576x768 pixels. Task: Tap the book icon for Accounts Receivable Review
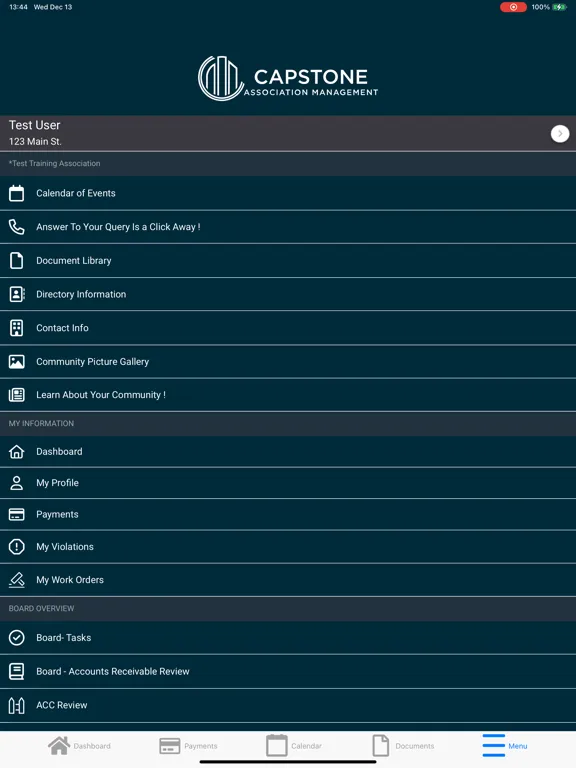click(x=17, y=672)
